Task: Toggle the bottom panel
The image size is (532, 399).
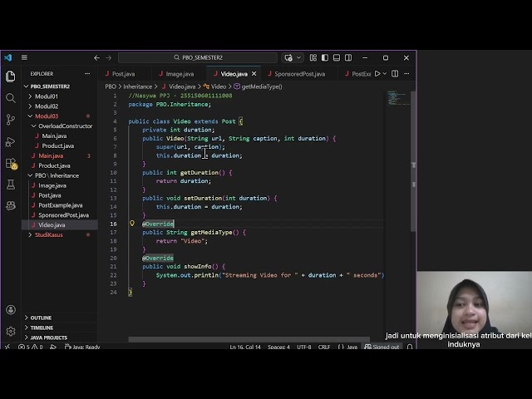Action: (337, 57)
